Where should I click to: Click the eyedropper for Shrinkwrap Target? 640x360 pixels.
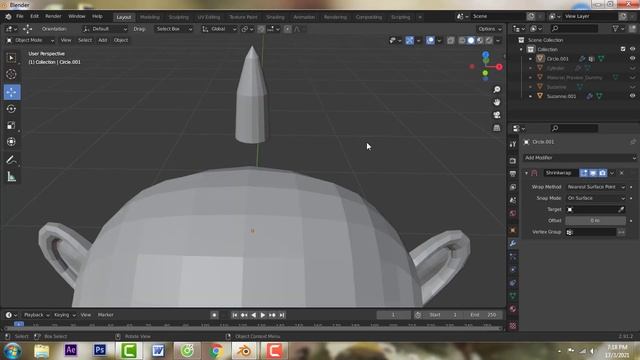tap(621, 209)
